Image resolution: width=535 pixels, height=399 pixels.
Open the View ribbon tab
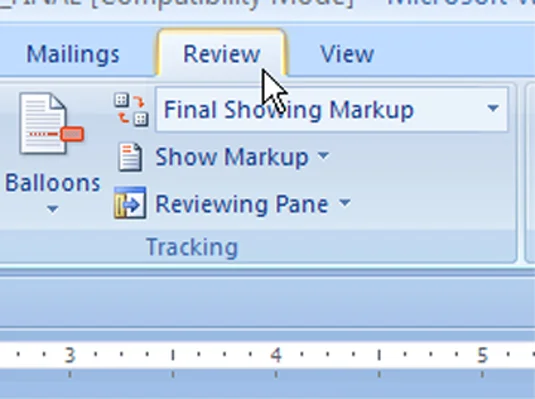[x=347, y=54]
